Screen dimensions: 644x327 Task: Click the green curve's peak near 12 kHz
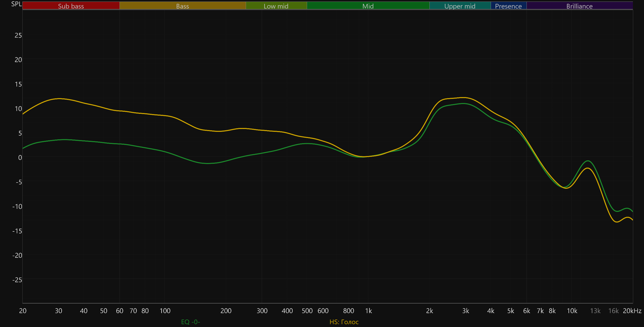(x=588, y=161)
